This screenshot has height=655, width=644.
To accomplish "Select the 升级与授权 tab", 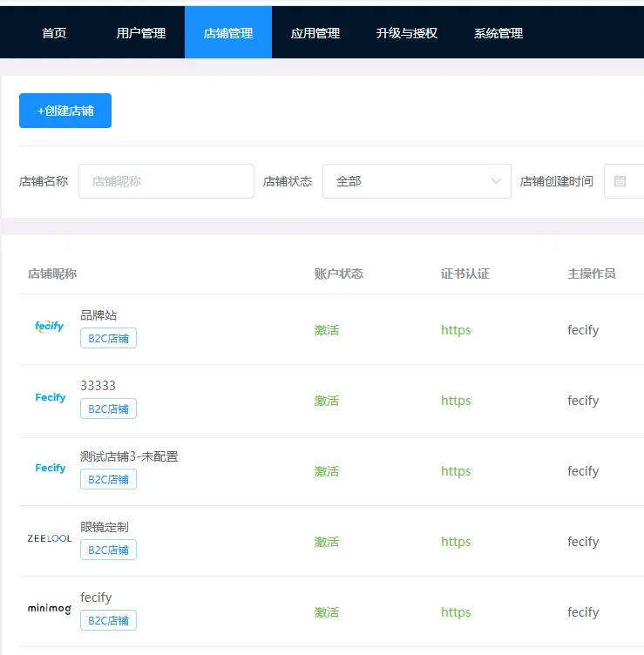I will point(407,33).
